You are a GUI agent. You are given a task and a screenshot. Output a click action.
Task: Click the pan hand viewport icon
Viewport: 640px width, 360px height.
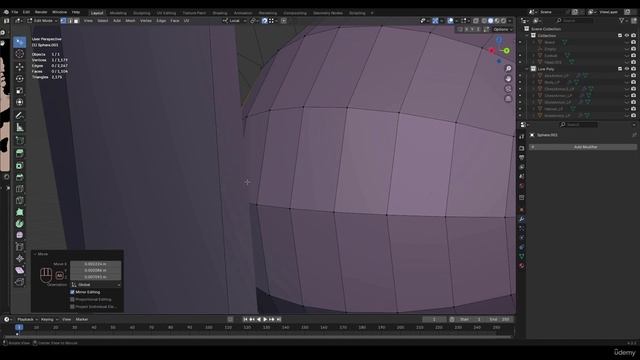(x=508, y=78)
